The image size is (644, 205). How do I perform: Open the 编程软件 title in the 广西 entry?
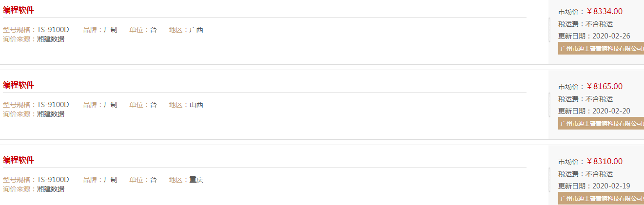pyautogui.click(x=19, y=10)
